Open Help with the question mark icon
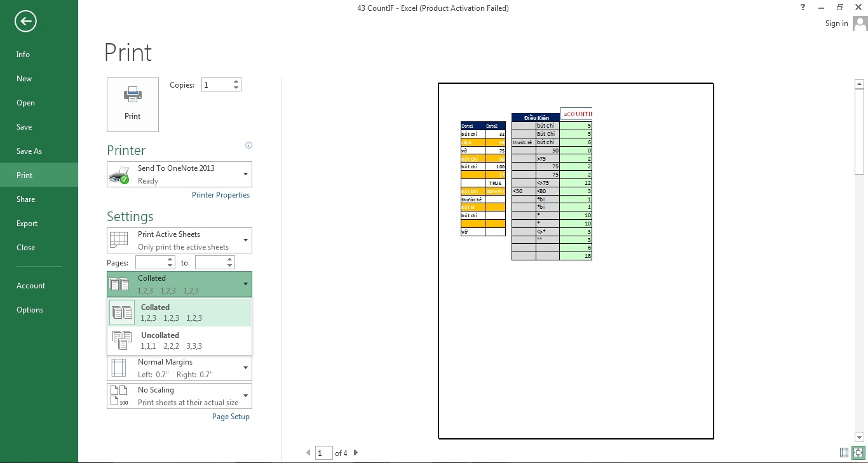Viewport: 868px width, 463px height. pos(803,8)
